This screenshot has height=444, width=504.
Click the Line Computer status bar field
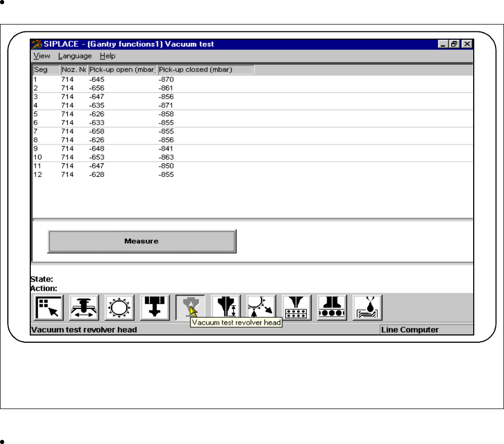(426, 330)
